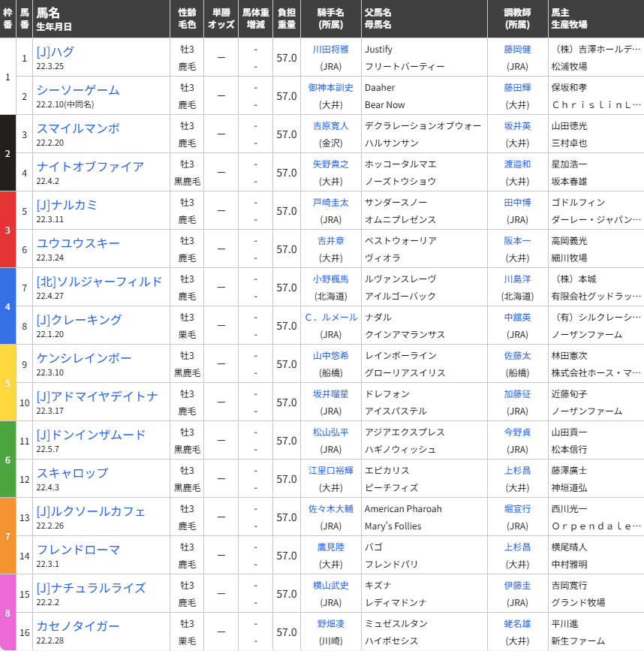Open [北]ソルジャーフィルド horse link
Image resolution: width=644 pixels, height=651 pixels.
tap(99, 282)
